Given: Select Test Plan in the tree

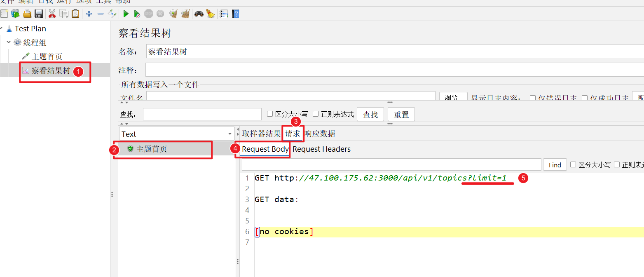Looking at the screenshot, I should pyautogui.click(x=30, y=28).
